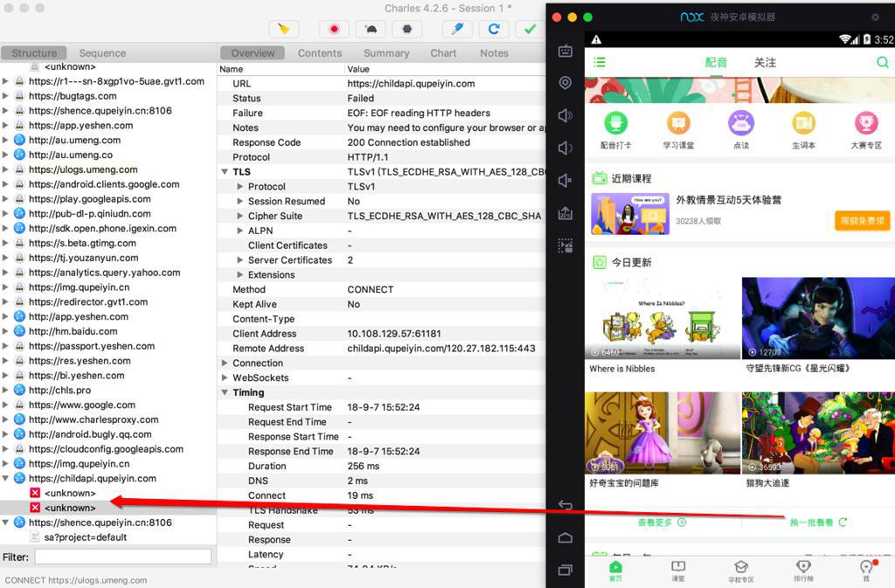Tap the 大赛专区 trophy icon

point(866,122)
